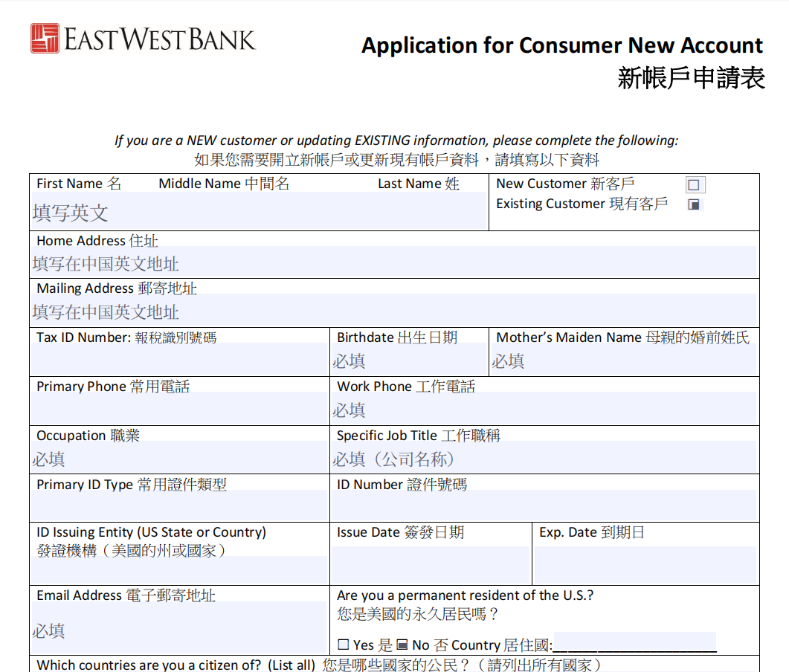Focus the Email Address field
Image resolution: width=789 pixels, height=672 pixels.
pos(180,627)
